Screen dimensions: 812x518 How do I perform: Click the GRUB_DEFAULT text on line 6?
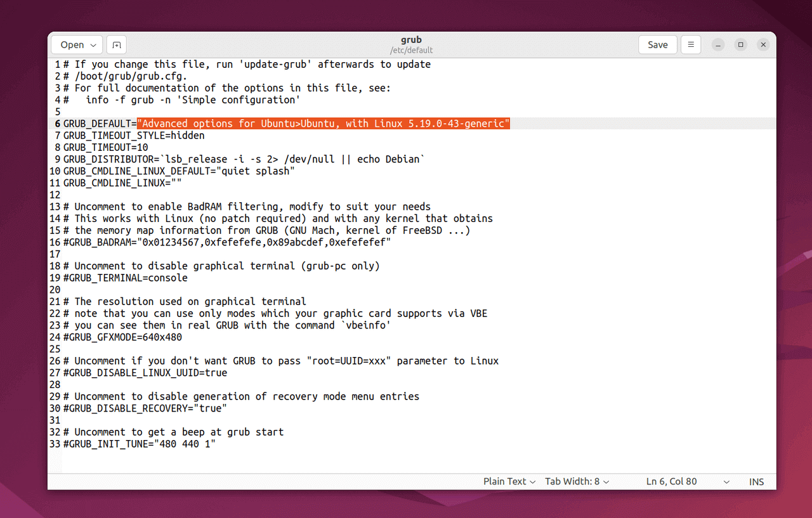click(x=97, y=124)
